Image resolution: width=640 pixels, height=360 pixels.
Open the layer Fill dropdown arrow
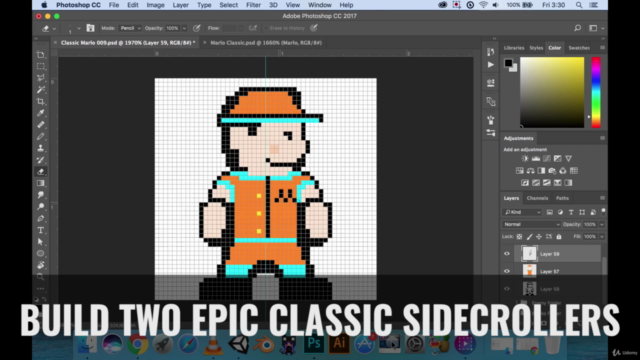click(x=602, y=237)
